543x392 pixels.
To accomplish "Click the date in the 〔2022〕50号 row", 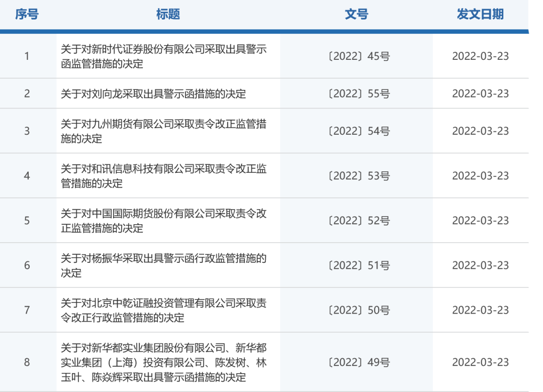I will (480, 310).
